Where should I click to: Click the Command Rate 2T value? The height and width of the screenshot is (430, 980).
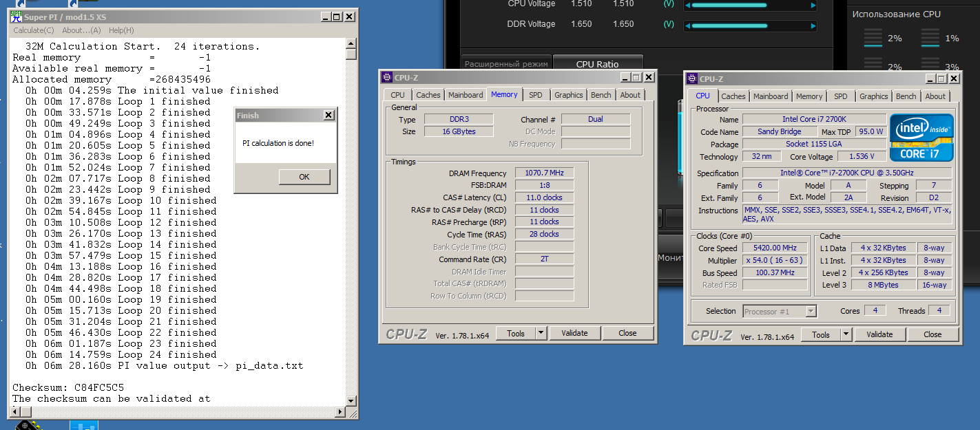click(544, 259)
